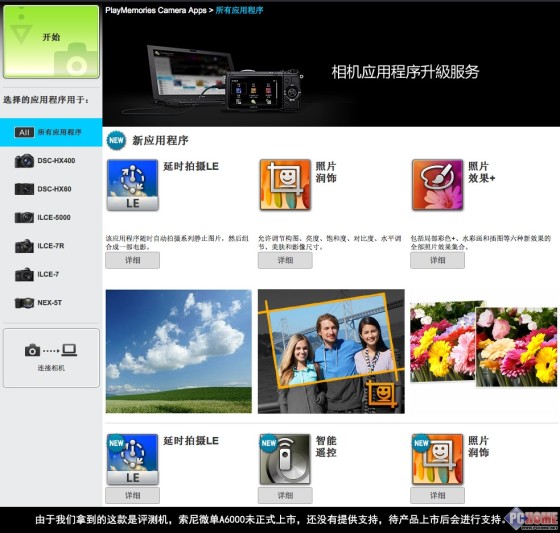
Task: Select the ILCE-7 camera filter
Action: (x=51, y=274)
